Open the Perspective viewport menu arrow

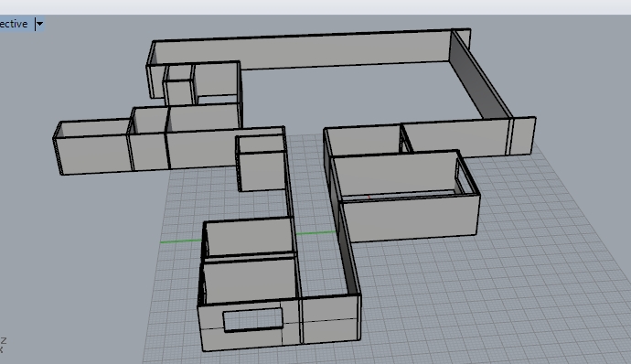click(39, 24)
